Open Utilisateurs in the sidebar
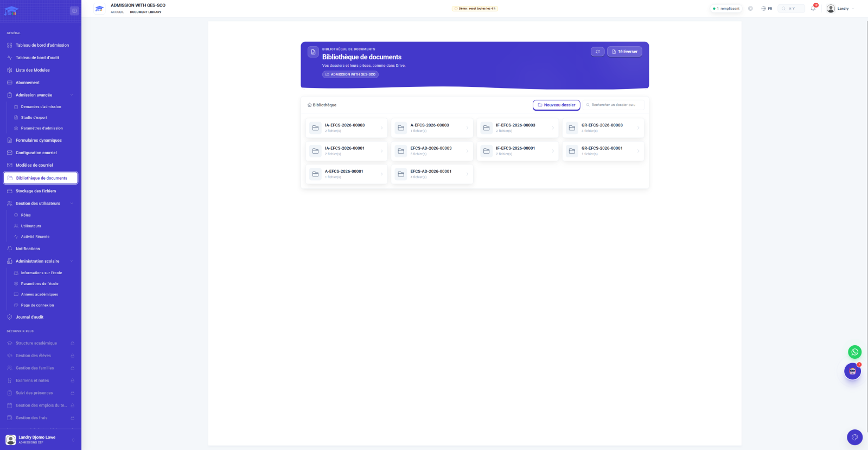The height and width of the screenshot is (450, 868). point(31,226)
